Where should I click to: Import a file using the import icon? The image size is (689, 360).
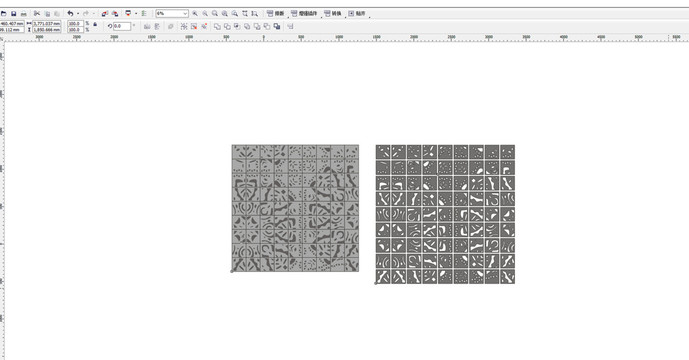[x=105, y=14]
